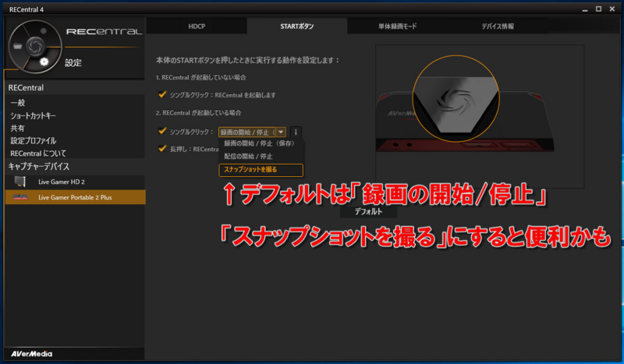624x364 pixels.
Task: Open the デバイス情報 tab
Action: (x=498, y=27)
